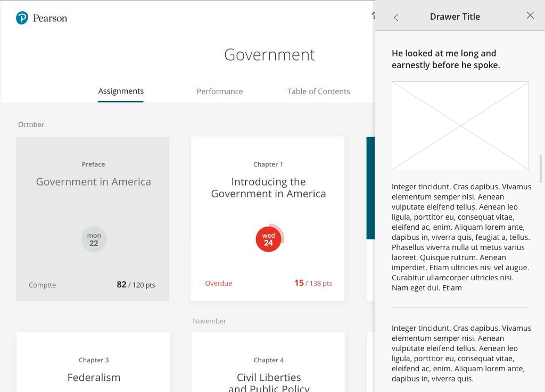
Task: Click the Pearson brand name text
Action: click(x=50, y=19)
